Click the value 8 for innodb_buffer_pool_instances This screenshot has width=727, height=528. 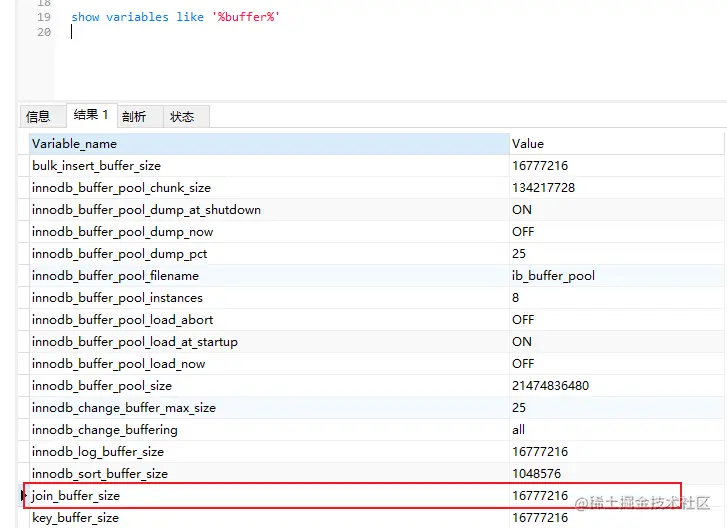(x=516, y=298)
